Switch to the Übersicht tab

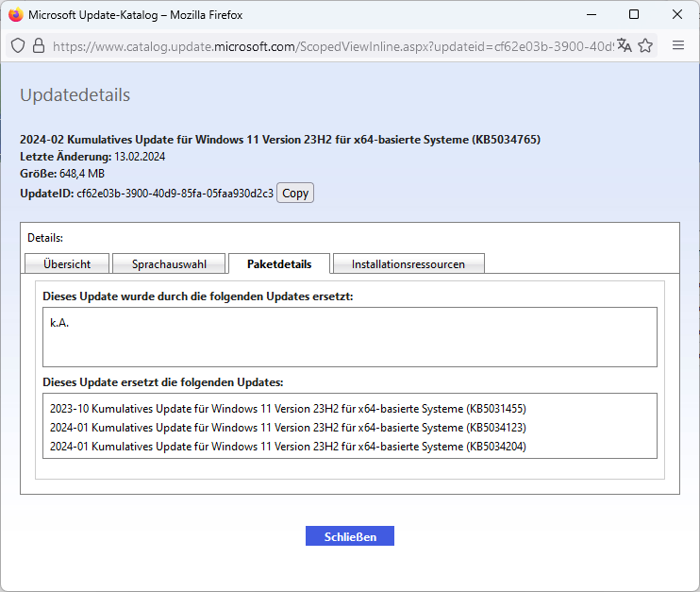tap(67, 264)
